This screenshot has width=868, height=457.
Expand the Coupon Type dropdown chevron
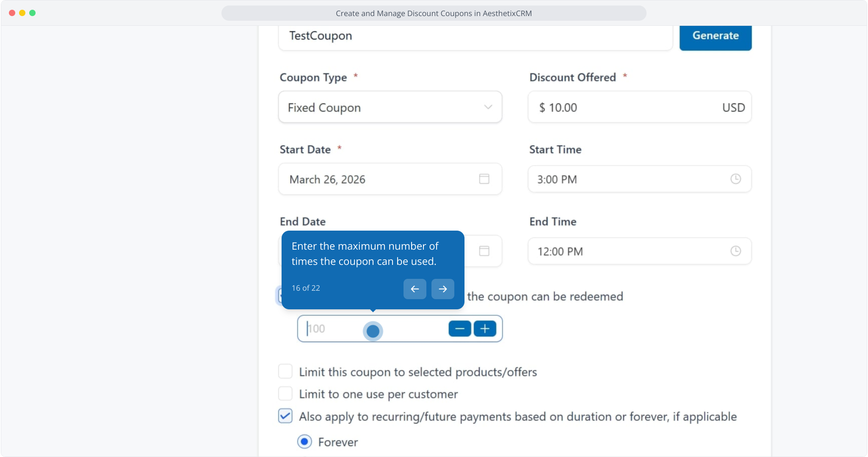point(488,107)
